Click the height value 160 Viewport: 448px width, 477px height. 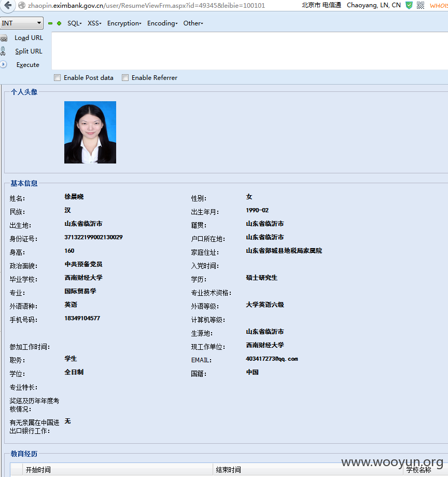pyautogui.click(x=69, y=251)
